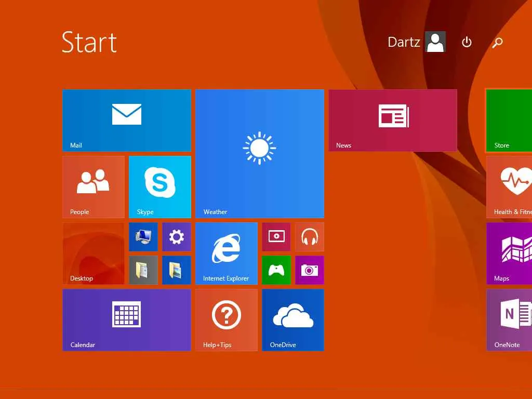The height and width of the screenshot is (399, 532).
Task: Open the Pictures folder small tile
Action: coord(177,270)
